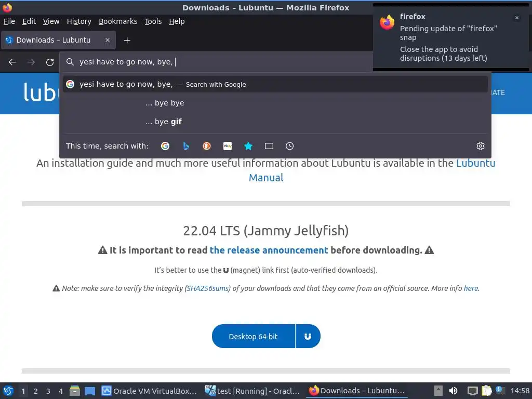The height and width of the screenshot is (399, 532).
Task: Open the Bookmarks menu
Action: coord(118,21)
